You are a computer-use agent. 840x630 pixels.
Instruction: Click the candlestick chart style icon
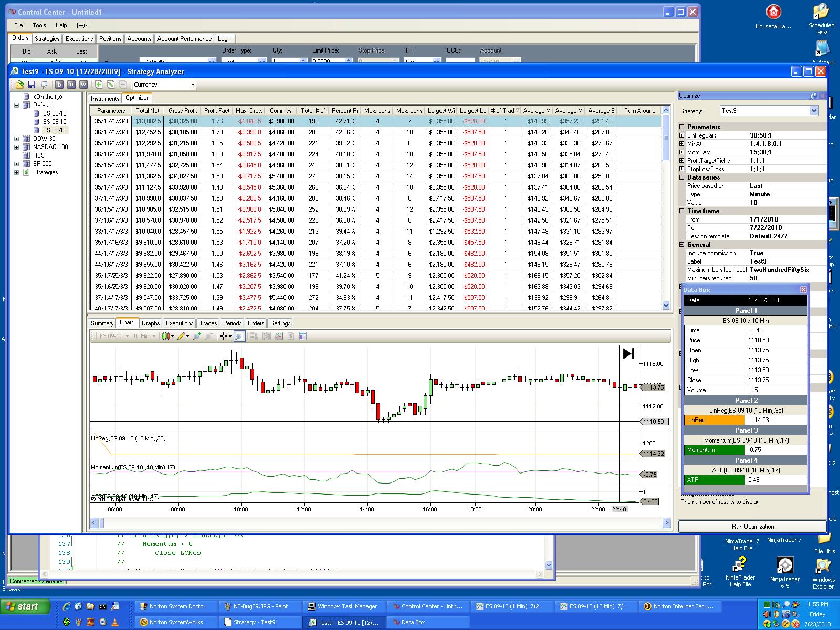166,336
